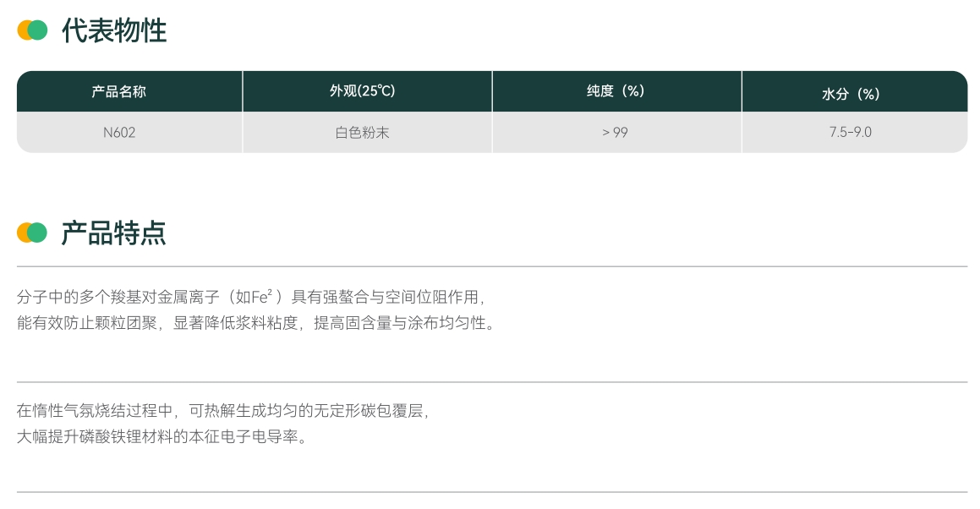Screen dimensions: 980x509
Task: Select the 代表物性 section heading
Action: [114, 31]
